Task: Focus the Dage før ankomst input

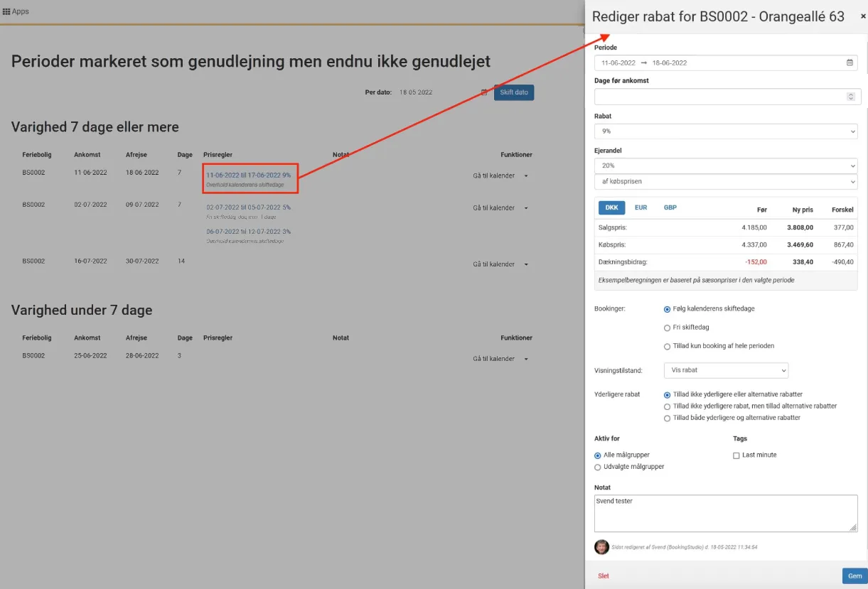Action: 726,97
